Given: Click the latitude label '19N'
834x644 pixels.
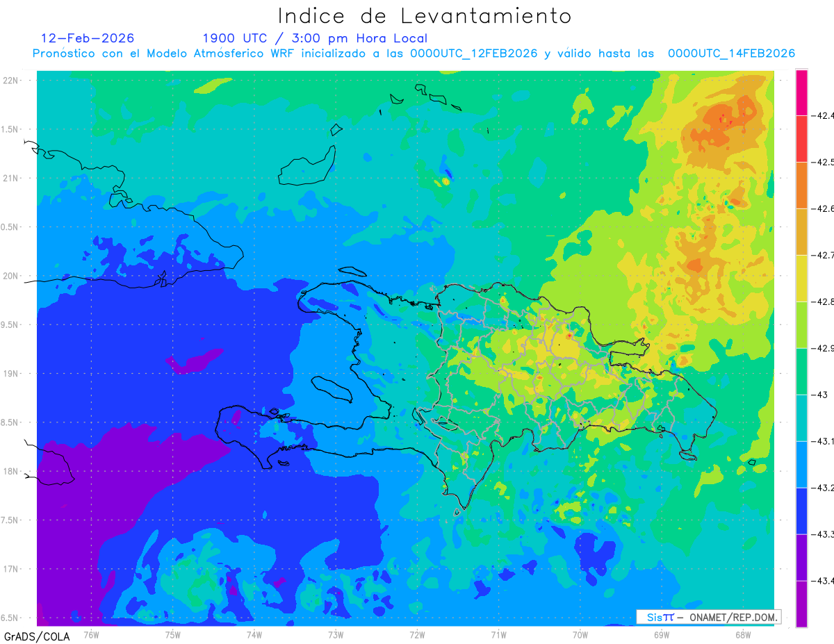Looking at the screenshot, I should tap(12, 373).
